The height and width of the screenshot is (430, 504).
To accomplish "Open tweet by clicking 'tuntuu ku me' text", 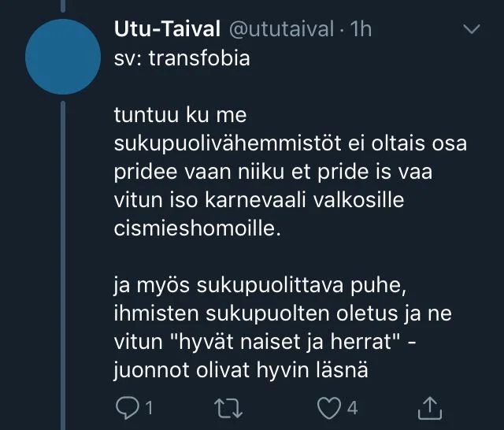I will [181, 116].
